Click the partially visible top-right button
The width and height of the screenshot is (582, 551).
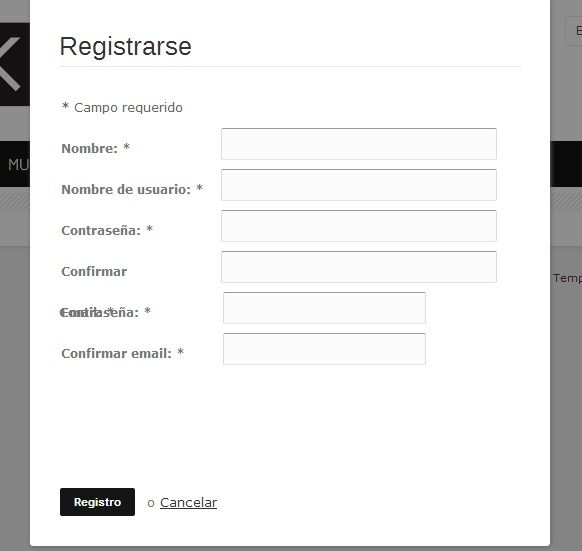(x=574, y=31)
